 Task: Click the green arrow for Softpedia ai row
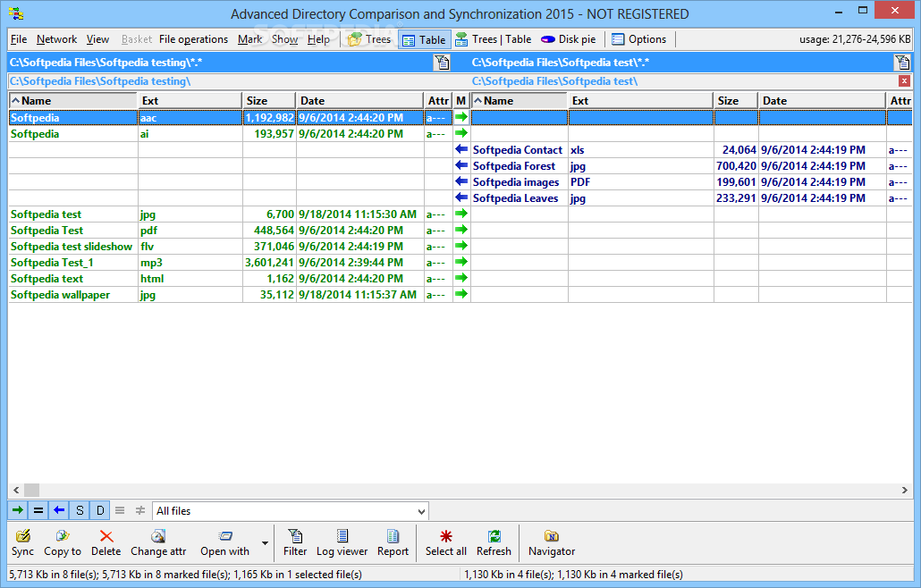(x=461, y=133)
